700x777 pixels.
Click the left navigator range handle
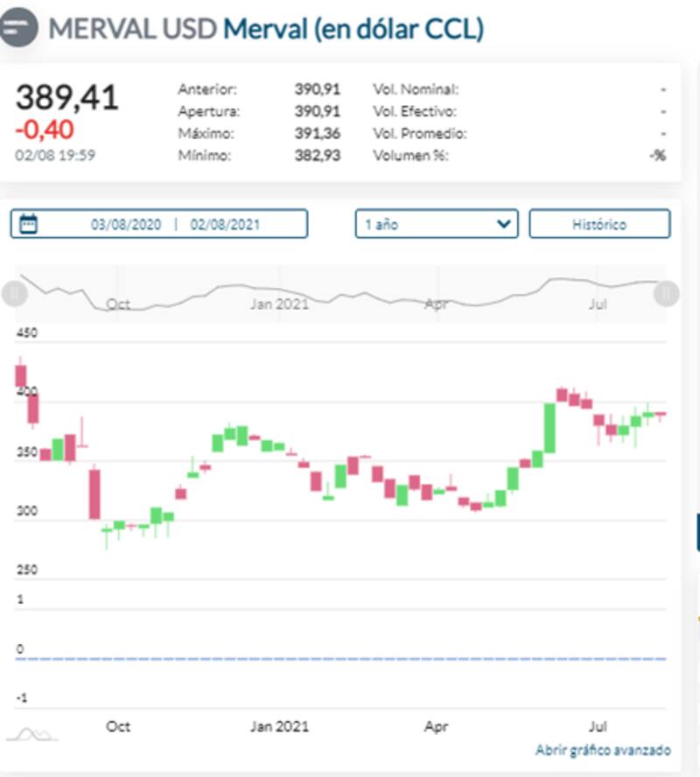point(14,293)
